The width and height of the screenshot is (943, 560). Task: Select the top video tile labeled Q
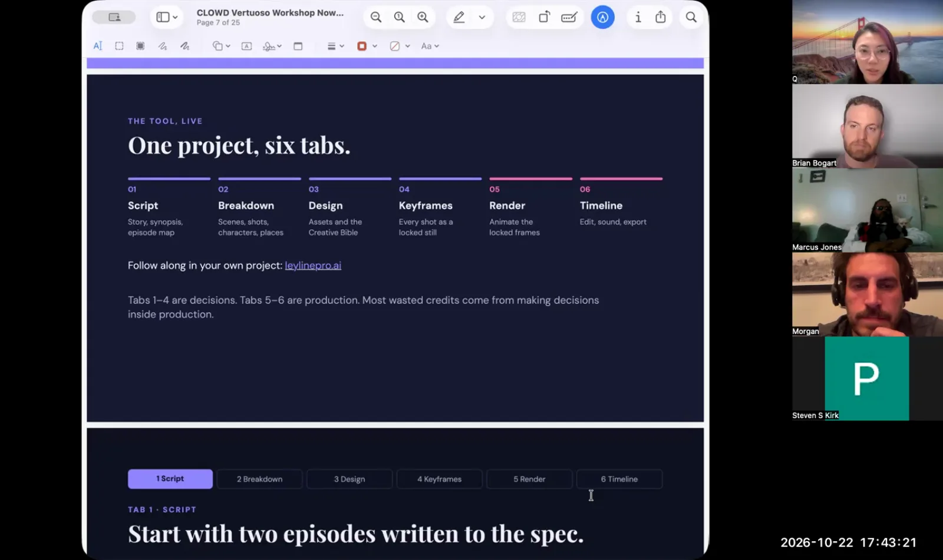(868, 42)
